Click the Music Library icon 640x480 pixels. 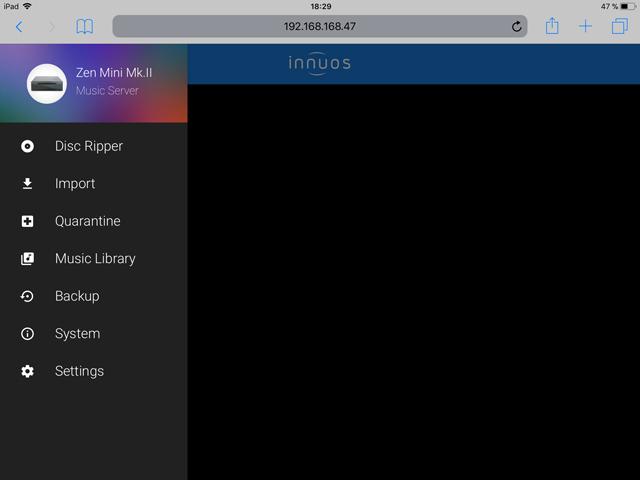pyautogui.click(x=28, y=259)
